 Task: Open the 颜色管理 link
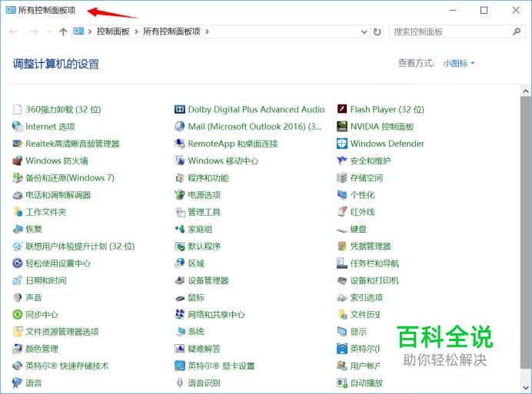coord(42,349)
